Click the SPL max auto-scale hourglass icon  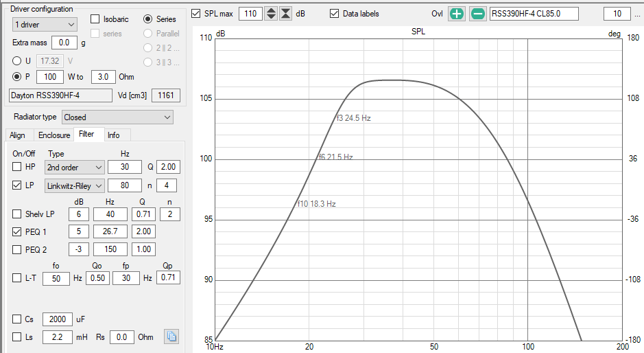(285, 14)
